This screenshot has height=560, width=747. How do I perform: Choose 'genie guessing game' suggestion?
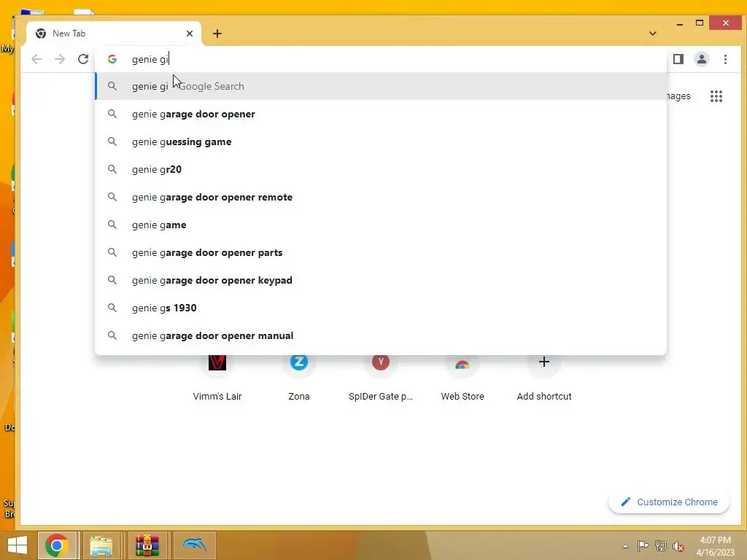pyautogui.click(x=381, y=141)
